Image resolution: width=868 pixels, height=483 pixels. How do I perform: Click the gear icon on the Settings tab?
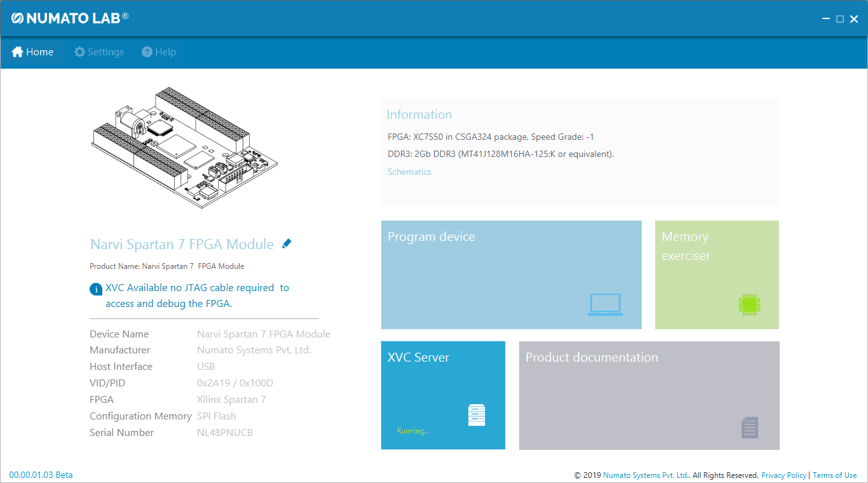tap(79, 52)
